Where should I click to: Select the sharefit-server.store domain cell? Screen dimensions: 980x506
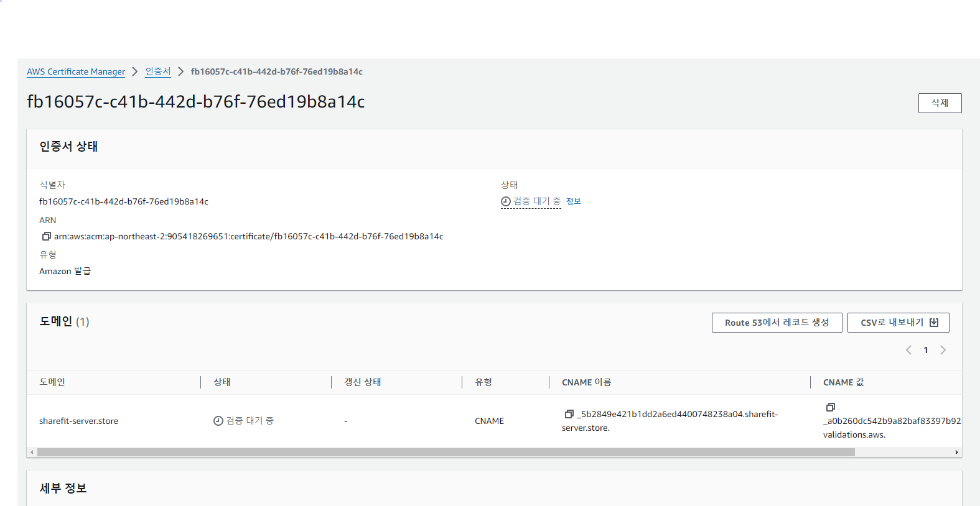78,421
